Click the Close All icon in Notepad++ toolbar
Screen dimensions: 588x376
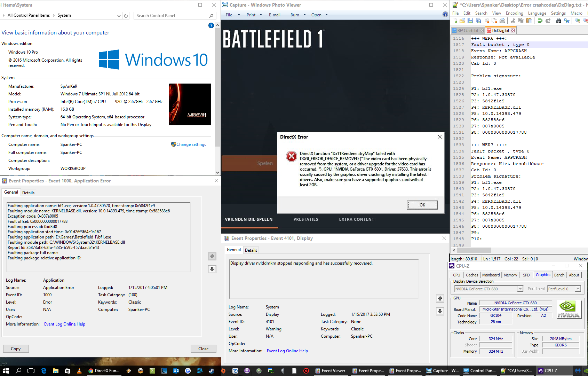(x=494, y=21)
